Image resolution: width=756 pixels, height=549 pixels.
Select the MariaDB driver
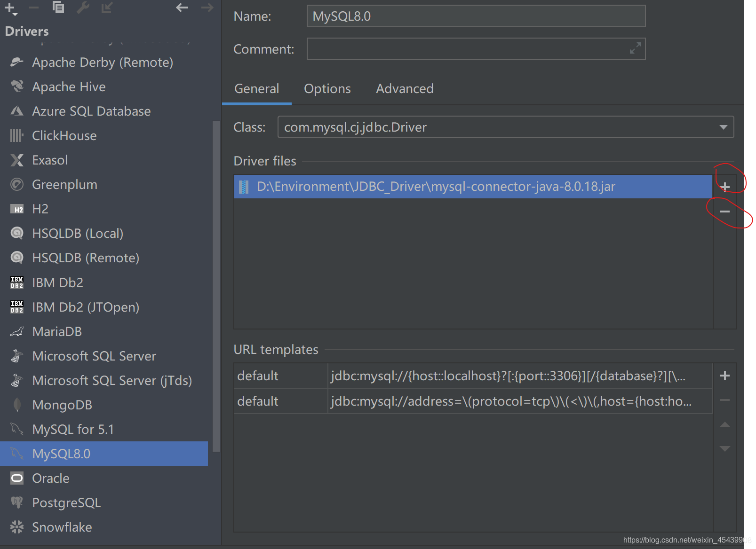pyautogui.click(x=104, y=331)
